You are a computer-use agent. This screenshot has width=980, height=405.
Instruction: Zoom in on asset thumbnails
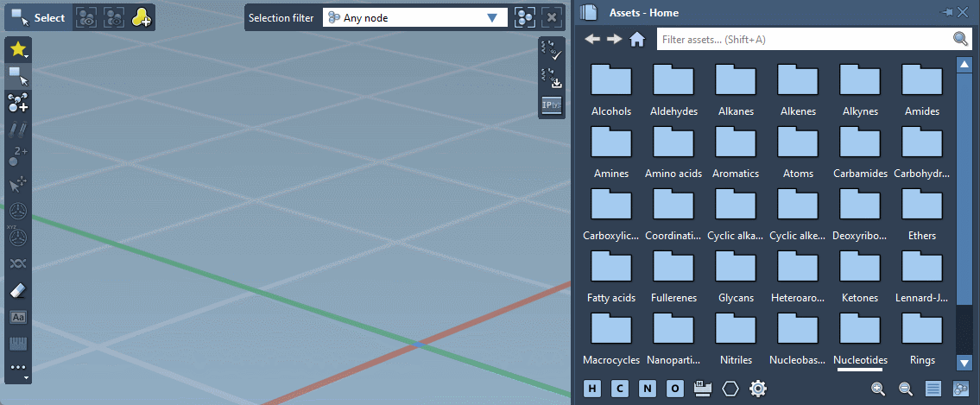click(878, 389)
